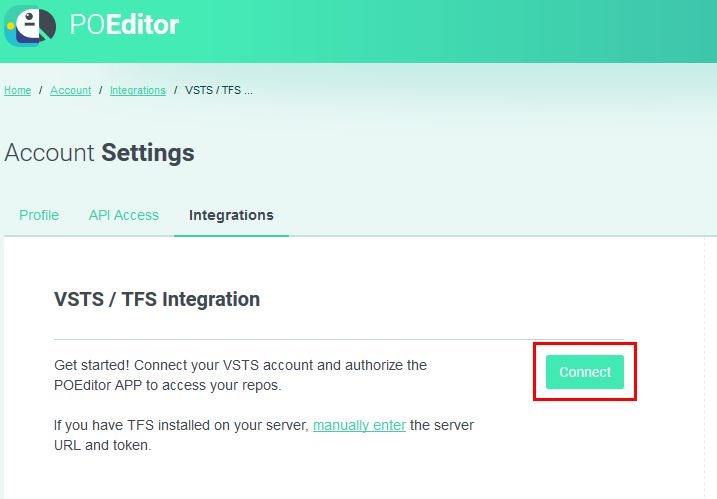Click the VSTS / TFS Integration heading

pos(157,299)
